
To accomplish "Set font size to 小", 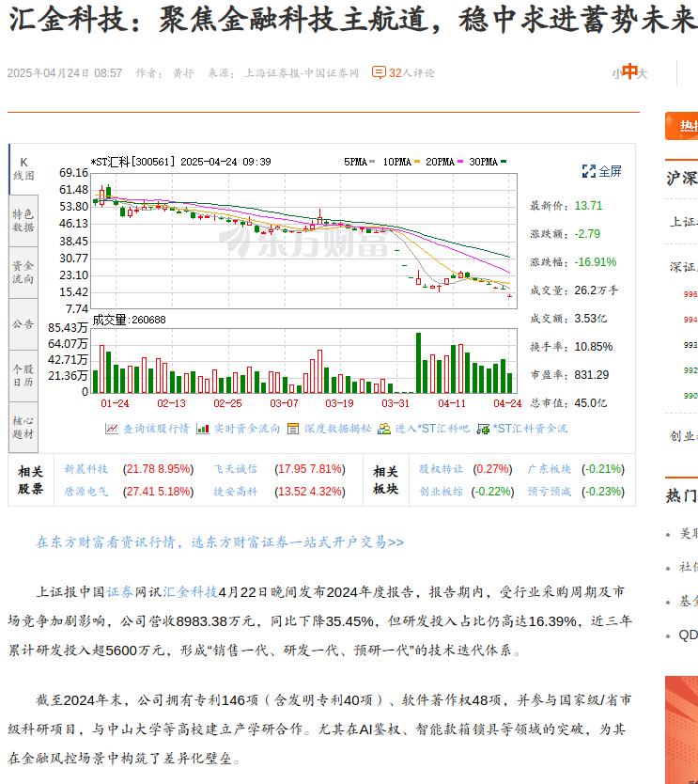I will (x=616, y=74).
